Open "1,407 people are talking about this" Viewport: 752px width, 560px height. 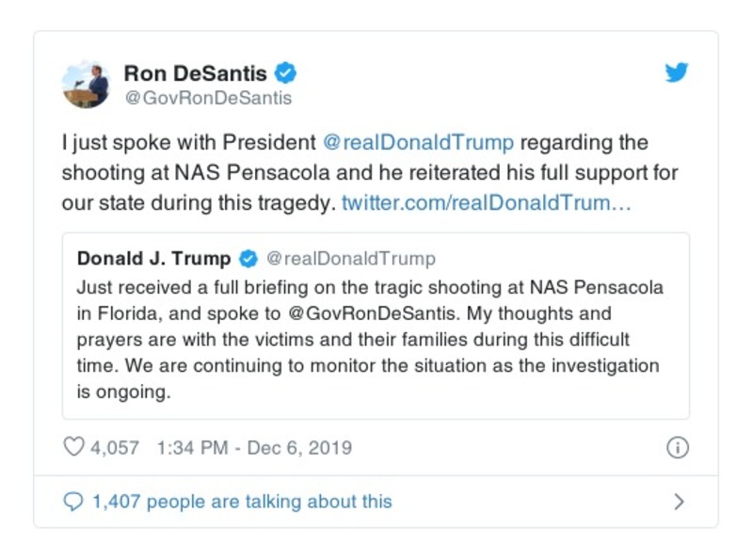coord(241,502)
